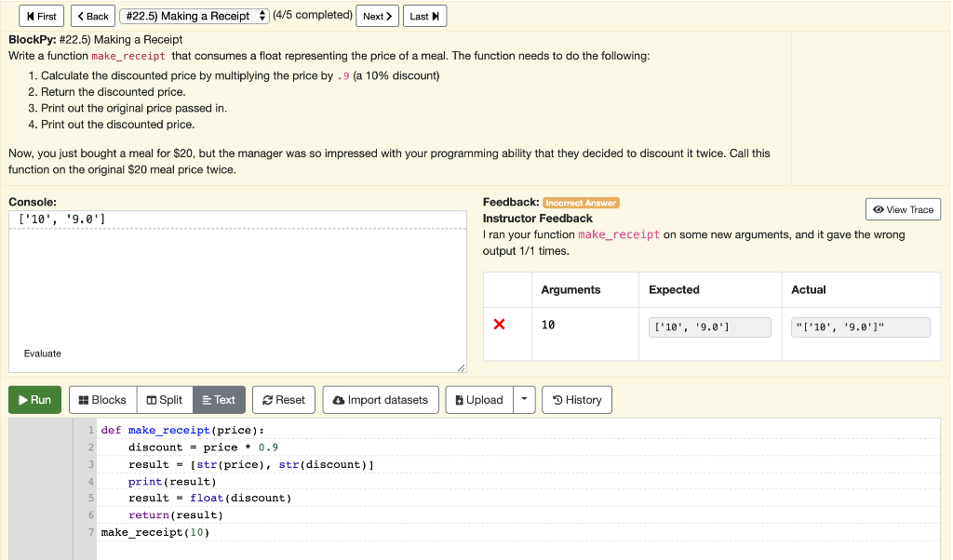The image size is (953, 560).
Task: Click the console resize handle
Action: pos(462,367)
